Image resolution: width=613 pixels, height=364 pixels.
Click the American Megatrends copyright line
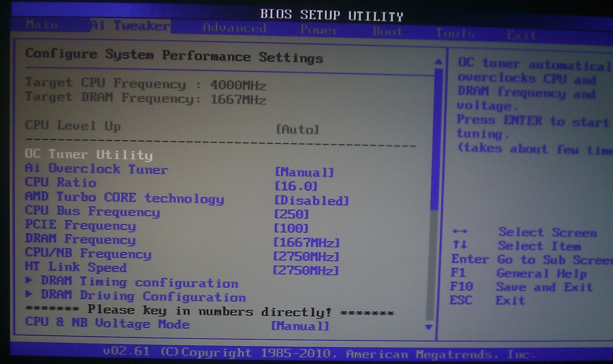[319, 353]
